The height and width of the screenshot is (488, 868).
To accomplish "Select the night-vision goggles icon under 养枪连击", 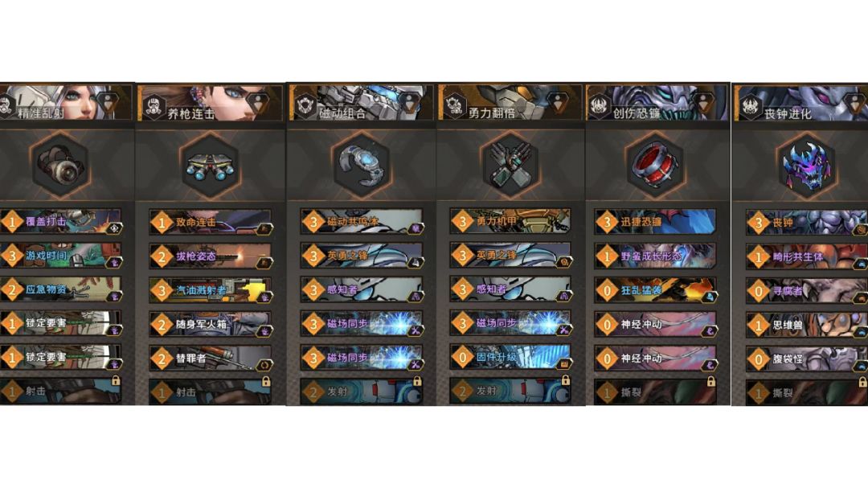I will pyautogui.click(x=210, y=166).
